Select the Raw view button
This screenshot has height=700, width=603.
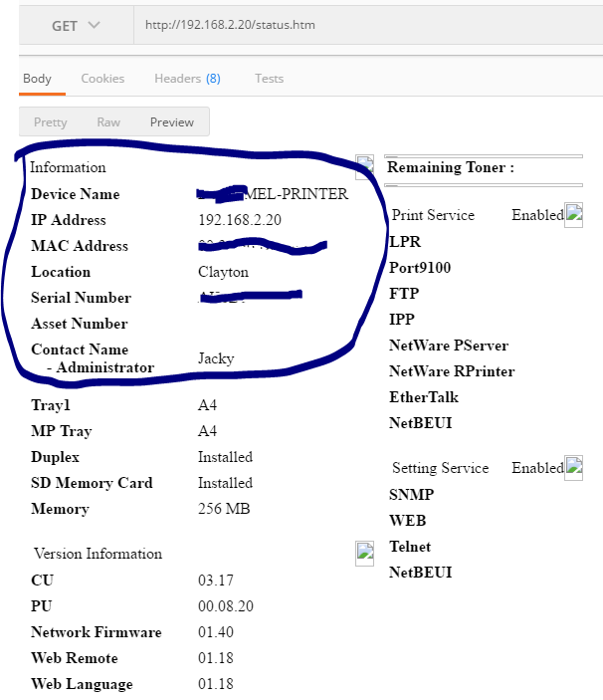(108, 121)
